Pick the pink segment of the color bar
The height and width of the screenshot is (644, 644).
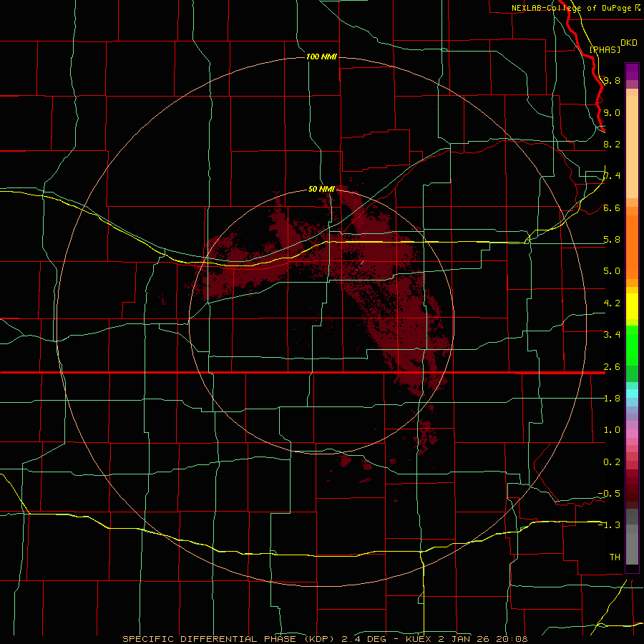[632, 434]
